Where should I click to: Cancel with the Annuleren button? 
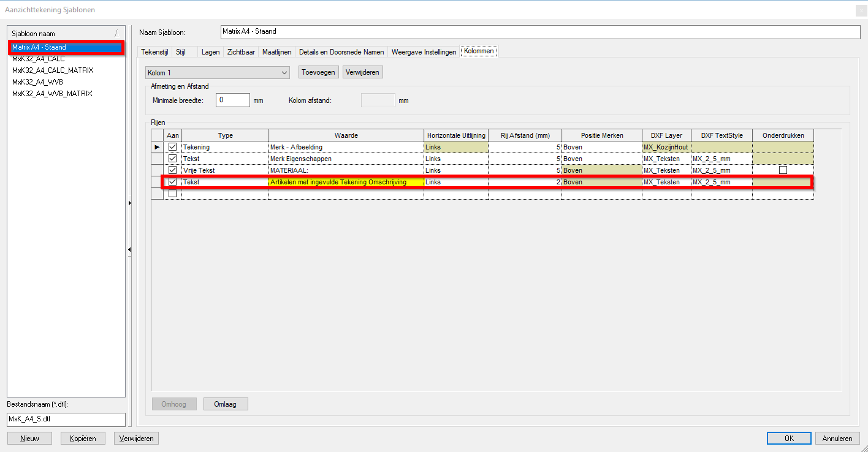pos(837,439)
